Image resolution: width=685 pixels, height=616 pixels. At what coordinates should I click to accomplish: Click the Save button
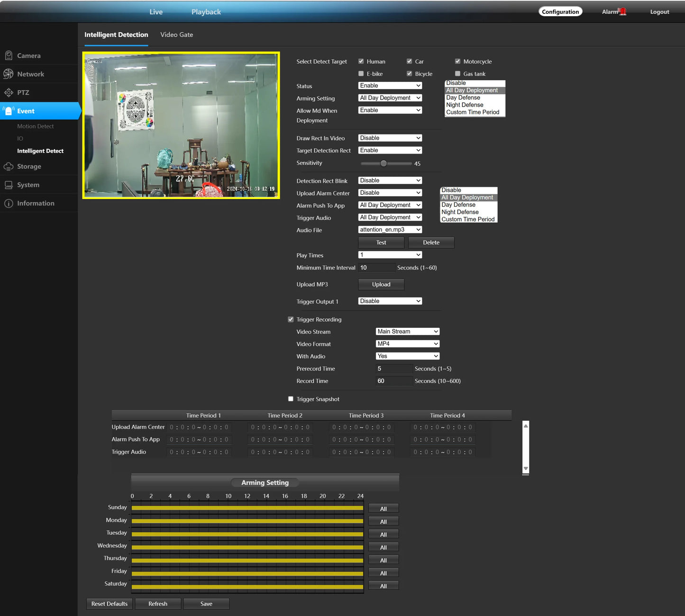(x=206, y=604)
